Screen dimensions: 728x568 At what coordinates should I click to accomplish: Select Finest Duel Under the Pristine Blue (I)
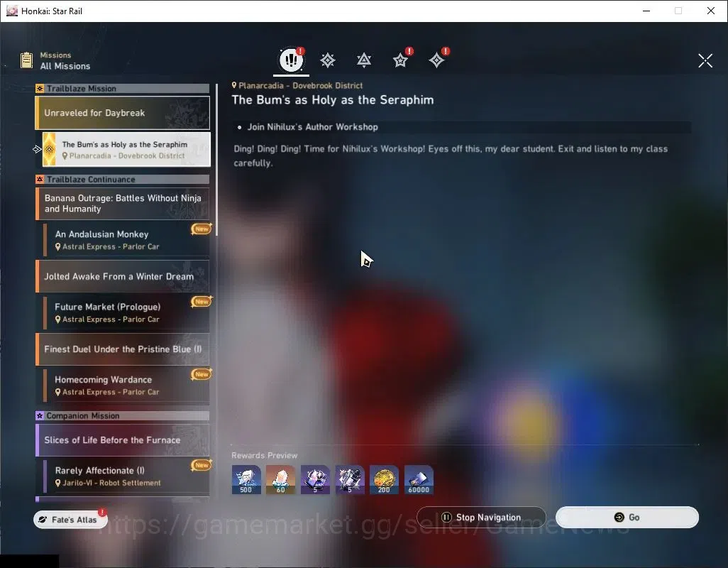(123, 349)
